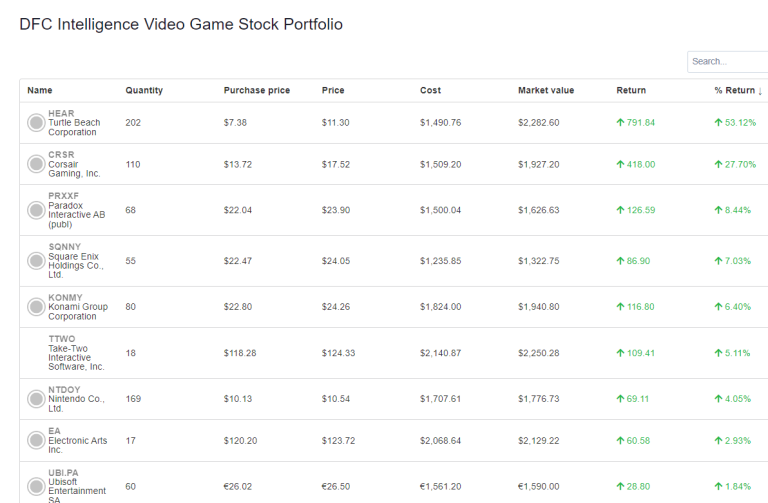Click the Ubisoft Entertainment logo icon

[x=36, y=486]
